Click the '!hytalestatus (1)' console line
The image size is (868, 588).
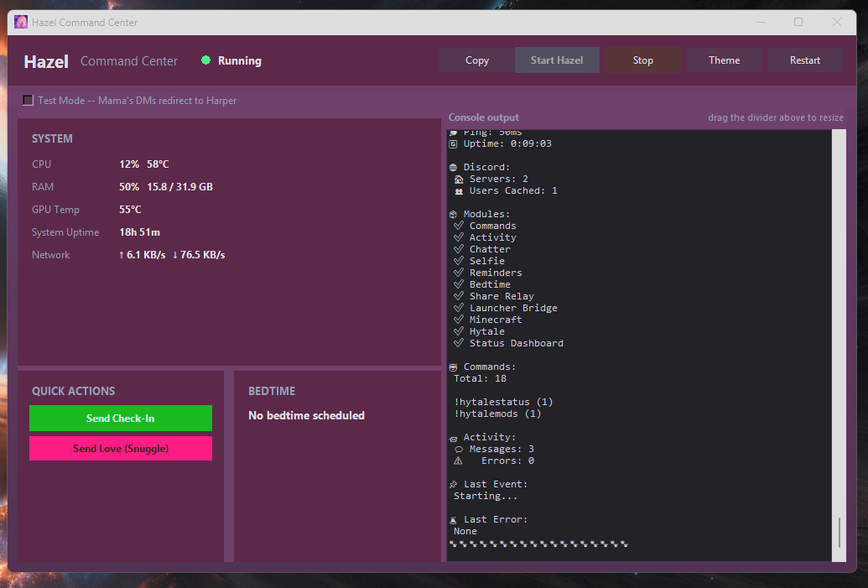point(503,402)
